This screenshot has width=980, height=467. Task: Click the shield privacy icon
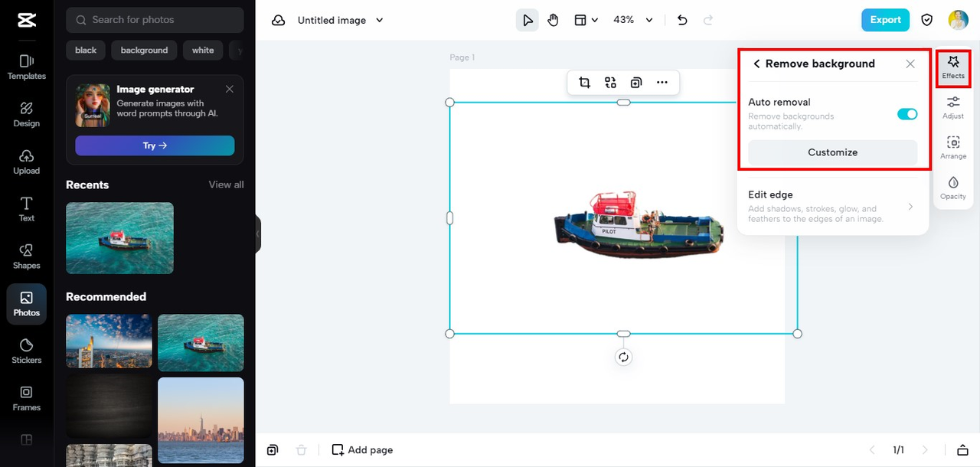[927, 20]
